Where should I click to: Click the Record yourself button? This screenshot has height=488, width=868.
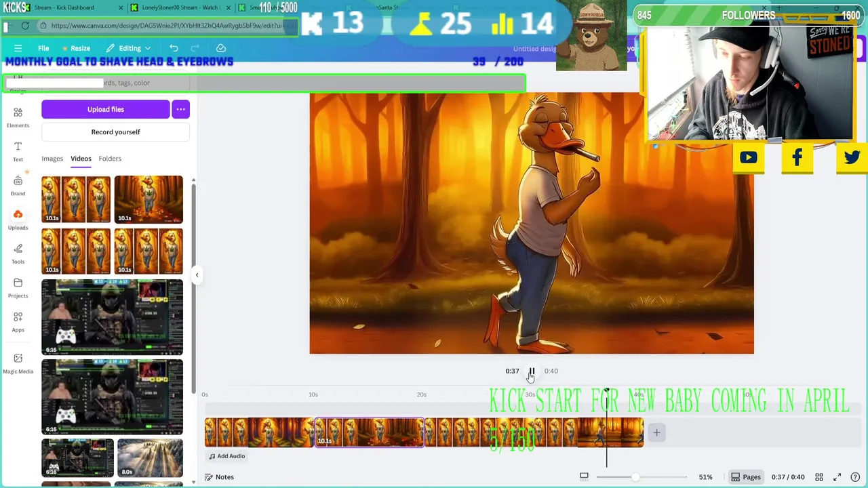click(x=115, y=132)
